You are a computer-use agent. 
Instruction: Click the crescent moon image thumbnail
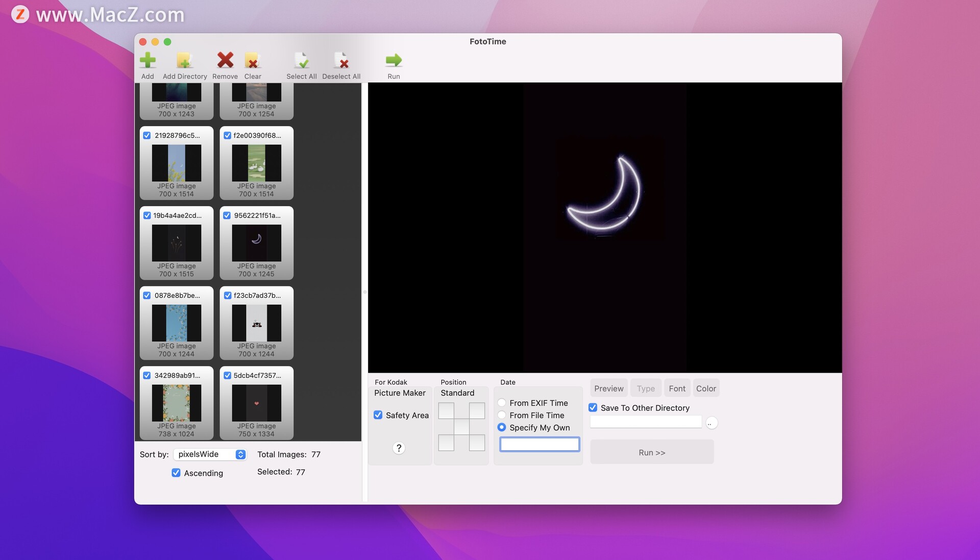[256, 242]
